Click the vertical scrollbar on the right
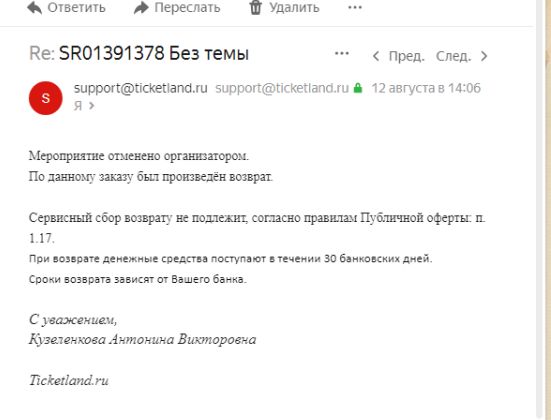Image resolution: width=551 pixels, height=420 pixels. click(x=541, y=210)
